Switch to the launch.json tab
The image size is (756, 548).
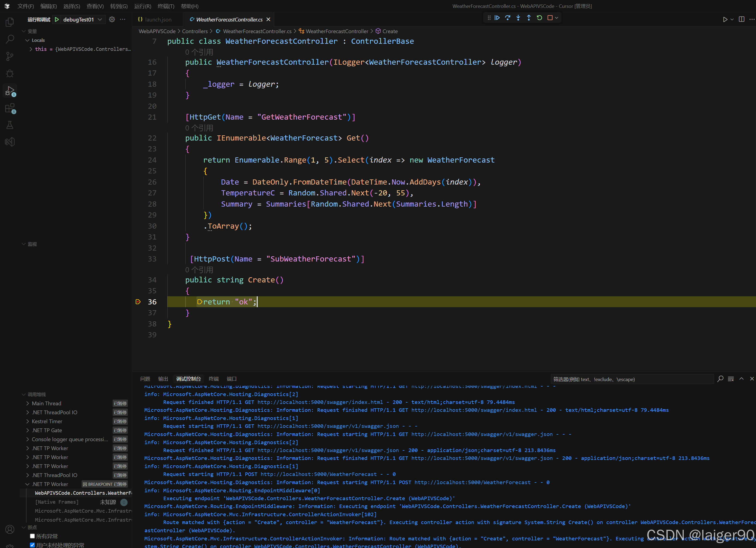[158, 19]
